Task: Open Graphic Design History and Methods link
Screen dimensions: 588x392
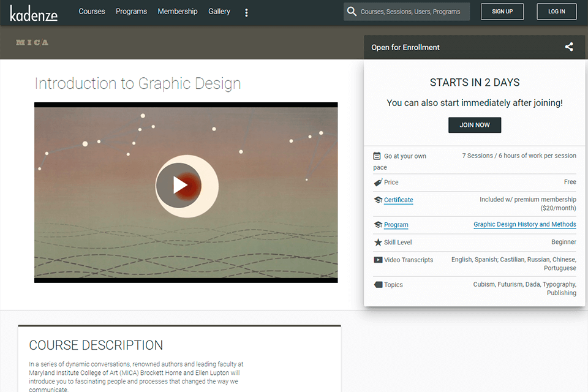Action: point(524,225)
